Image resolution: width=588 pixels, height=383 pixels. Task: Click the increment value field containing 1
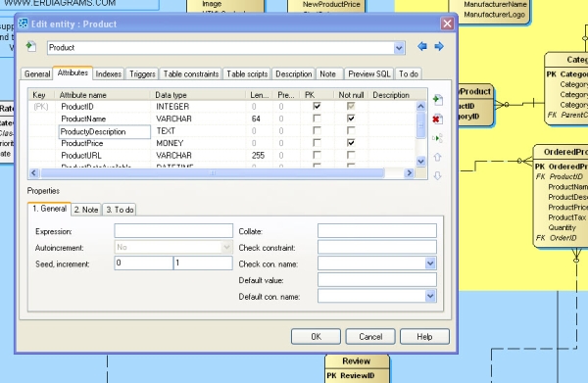203,263
